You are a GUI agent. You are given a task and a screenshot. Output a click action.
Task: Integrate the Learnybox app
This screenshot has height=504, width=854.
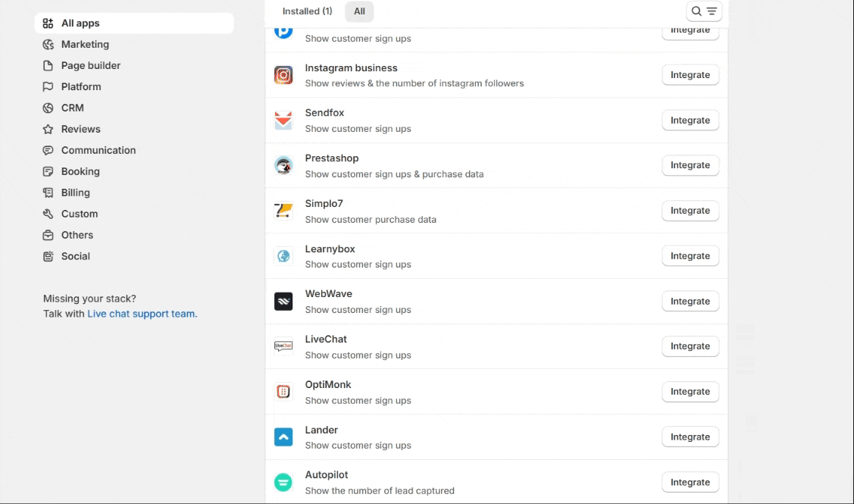[690, 256]
